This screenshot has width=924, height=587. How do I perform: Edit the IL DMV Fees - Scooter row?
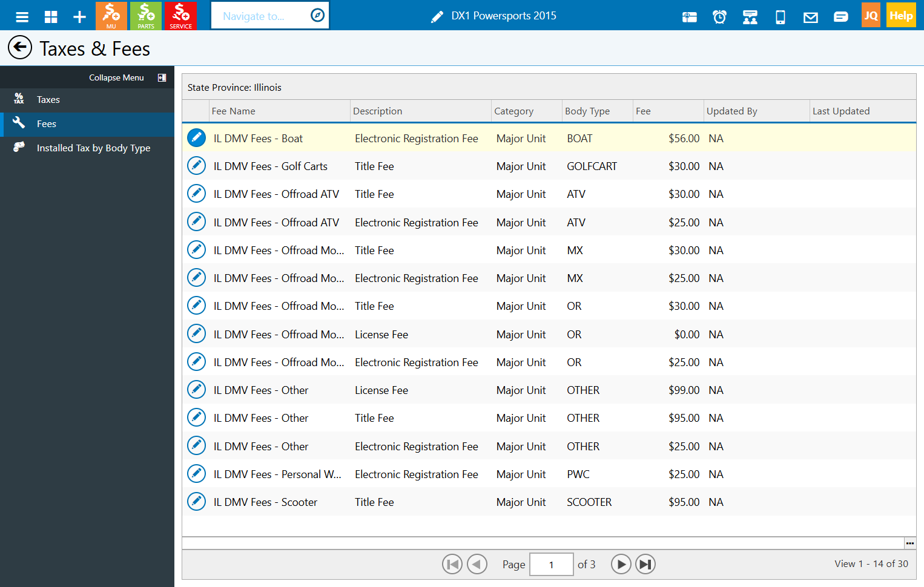pyautogui.click(x=196, y=502)
